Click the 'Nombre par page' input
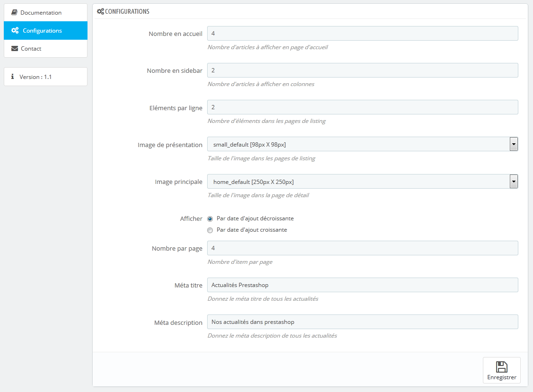 click(x=362, y=248)
